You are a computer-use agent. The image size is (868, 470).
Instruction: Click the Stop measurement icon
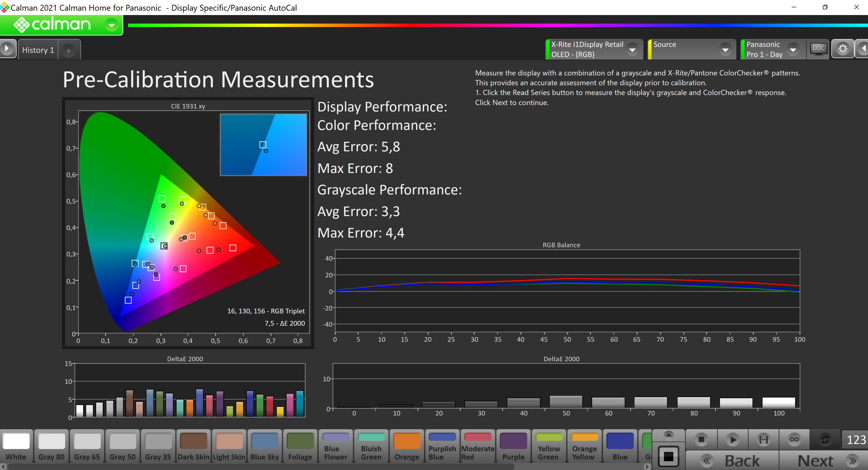701,439
